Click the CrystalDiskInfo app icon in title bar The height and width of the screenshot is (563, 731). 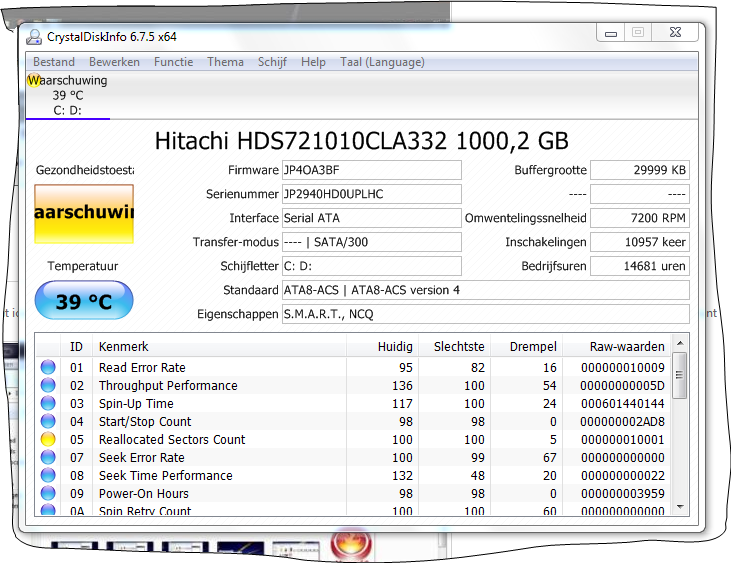34,37
